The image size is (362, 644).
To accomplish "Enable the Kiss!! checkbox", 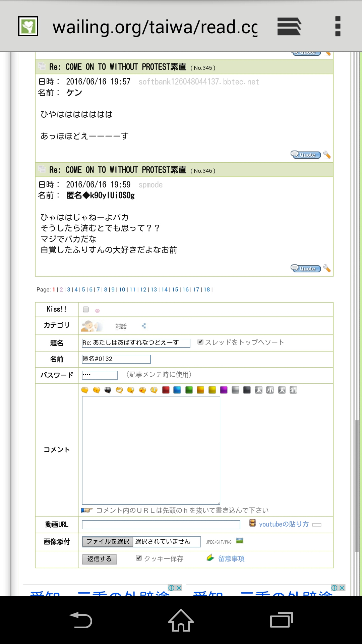I will [86, 309].
